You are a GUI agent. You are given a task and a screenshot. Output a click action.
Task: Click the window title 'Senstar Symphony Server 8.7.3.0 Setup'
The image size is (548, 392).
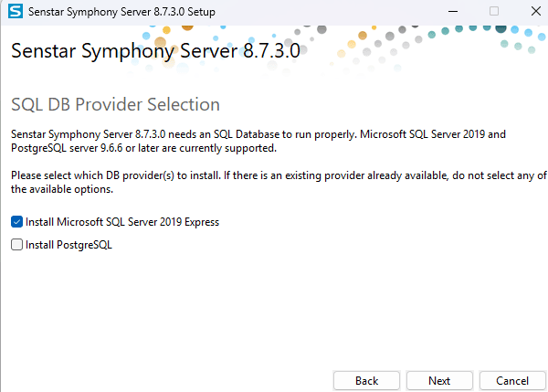tap(125, 12)
